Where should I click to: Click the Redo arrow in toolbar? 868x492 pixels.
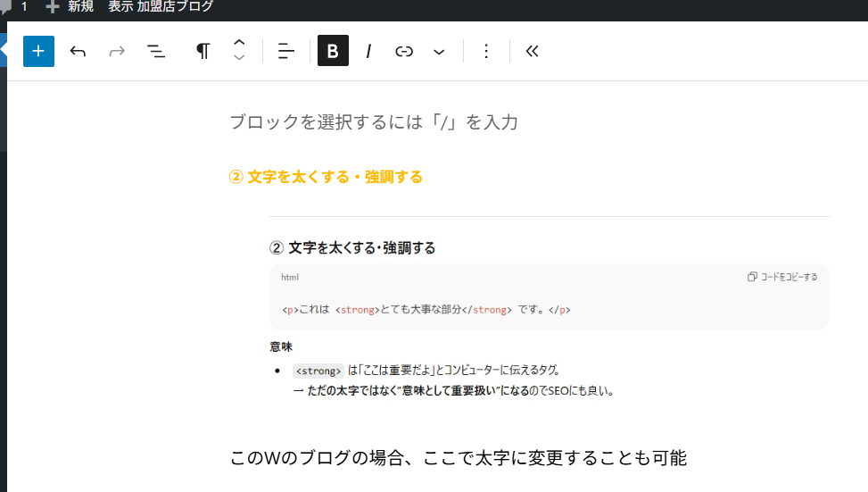pos(117,52)
